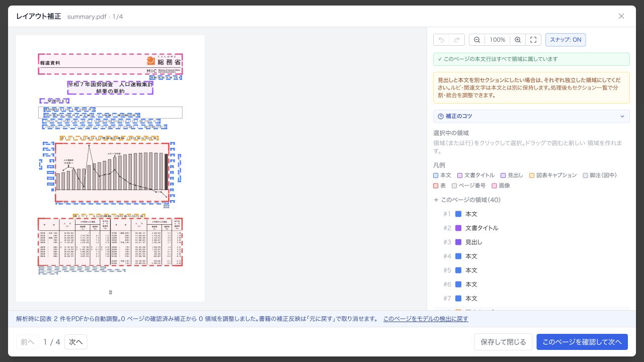The width and height of the screenshot is (644, 362).
Task: Click the plus next to このページの領域(40)
Action: (x=436, y=200)
